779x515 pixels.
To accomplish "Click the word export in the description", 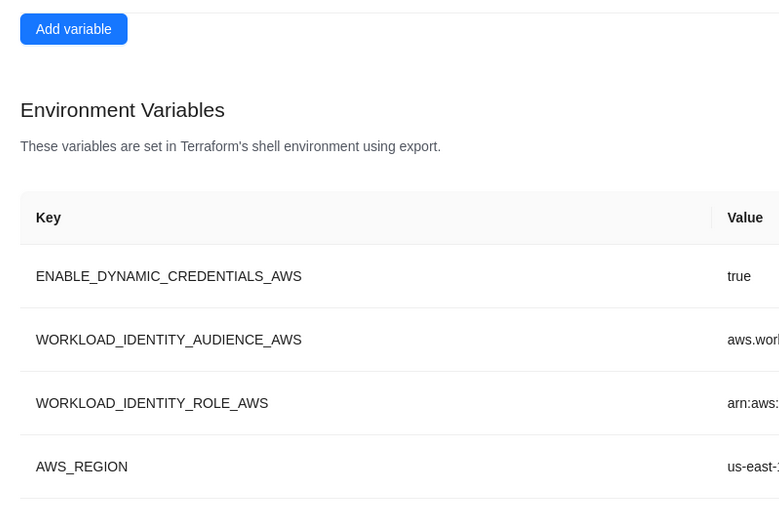I will 418,147.
